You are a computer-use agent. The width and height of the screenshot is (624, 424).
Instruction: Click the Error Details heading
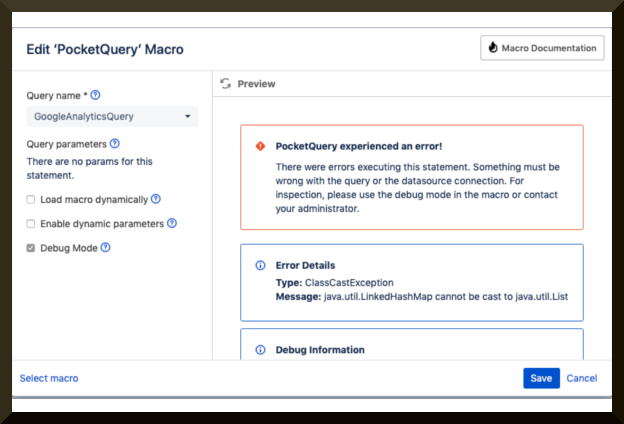coord(305,265)
